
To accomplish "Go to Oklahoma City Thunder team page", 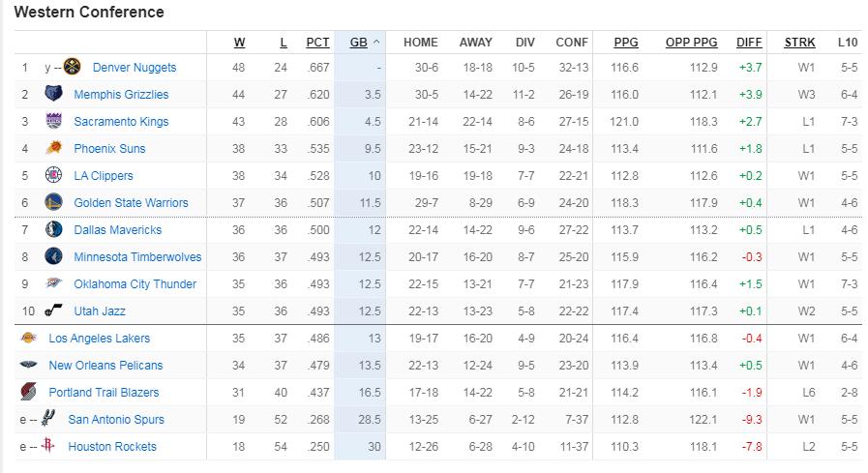I will click(x=135, y=284).
